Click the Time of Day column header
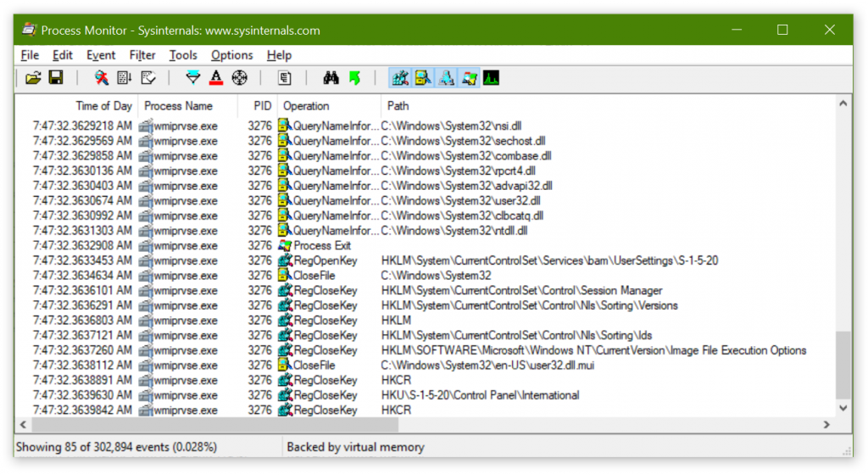 pos(77,106)
